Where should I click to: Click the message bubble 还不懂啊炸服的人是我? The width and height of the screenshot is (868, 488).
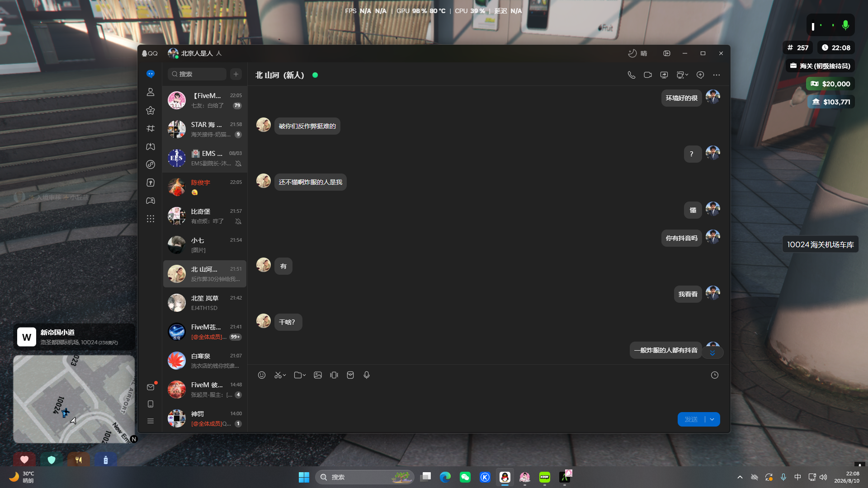tap(311, 182)
